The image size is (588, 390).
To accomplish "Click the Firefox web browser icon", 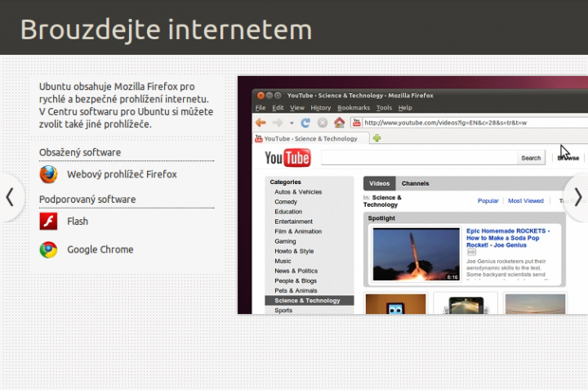I will pos(48,174).
